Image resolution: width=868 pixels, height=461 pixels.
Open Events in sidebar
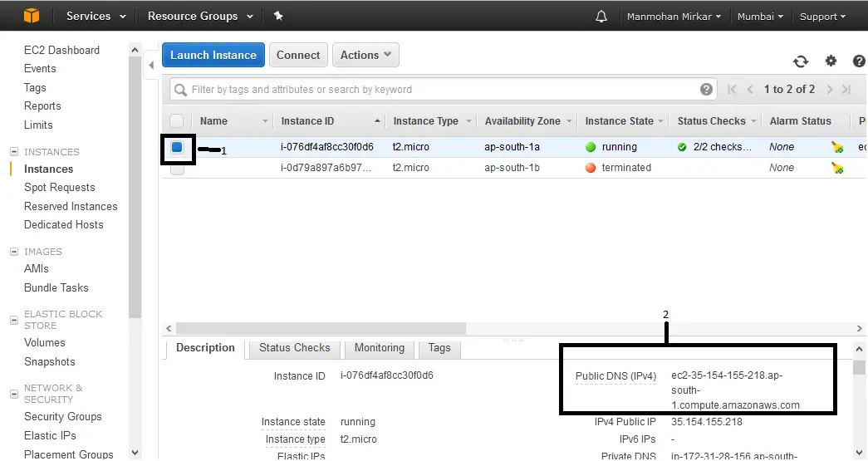point(40,69)
